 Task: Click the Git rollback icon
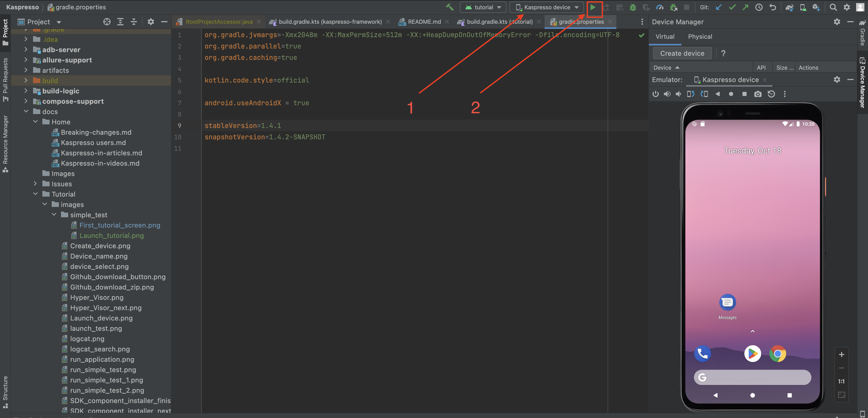(x=772, y=7)
